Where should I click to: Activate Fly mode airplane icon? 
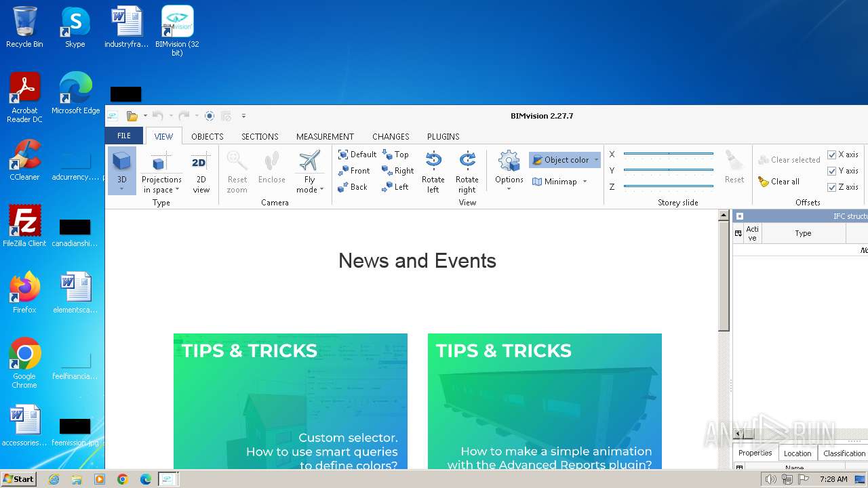309,161
